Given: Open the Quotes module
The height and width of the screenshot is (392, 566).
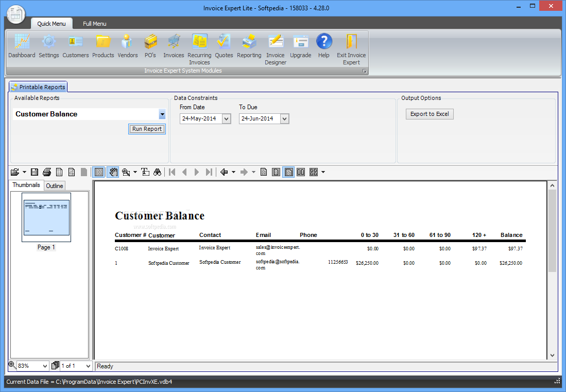Looking at the screenshot, I should coord(224,46).
